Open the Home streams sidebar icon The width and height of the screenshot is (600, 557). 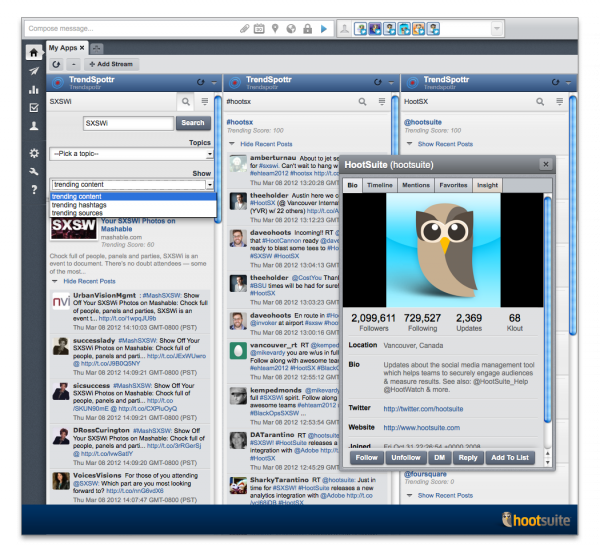point(34,52)
